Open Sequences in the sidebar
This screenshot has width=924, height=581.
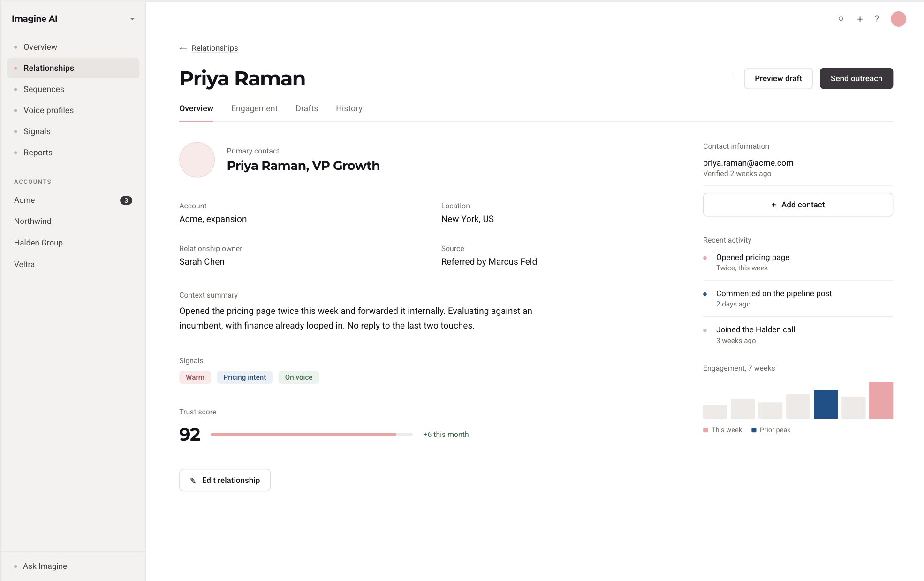73,89
